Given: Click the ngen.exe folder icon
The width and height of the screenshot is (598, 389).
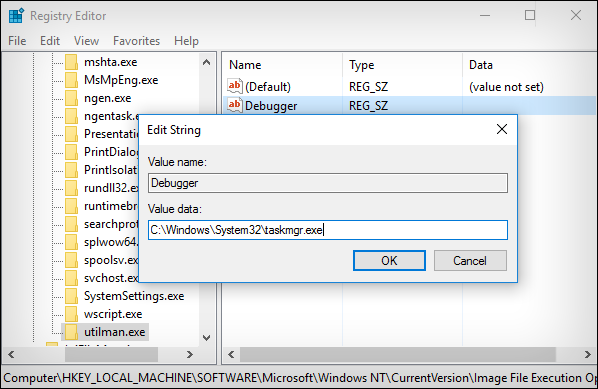Looking at the screenshot, I should click(x=71, y=98).
